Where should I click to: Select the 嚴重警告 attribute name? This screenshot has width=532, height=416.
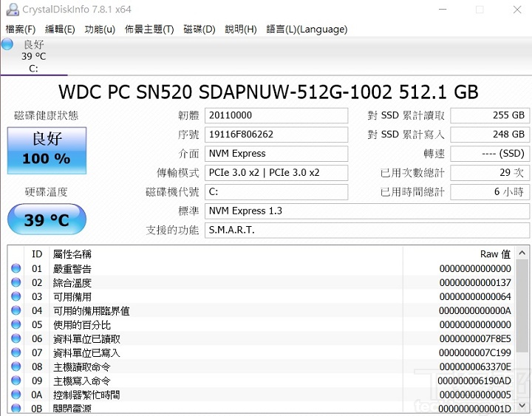pos(72,269)
